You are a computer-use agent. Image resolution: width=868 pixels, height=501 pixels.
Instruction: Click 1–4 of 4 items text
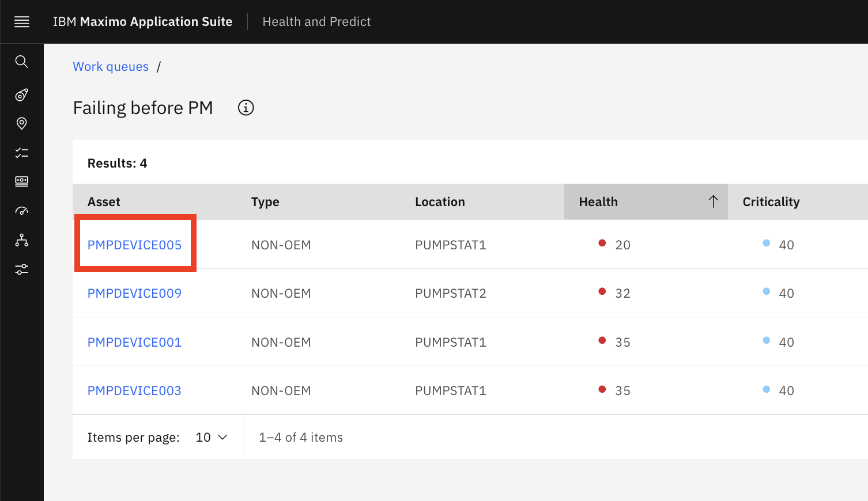pyautogui.click(x=301, y=437)
